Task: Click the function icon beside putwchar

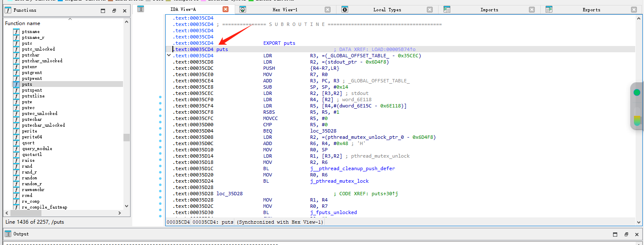Action: (16, 120)
